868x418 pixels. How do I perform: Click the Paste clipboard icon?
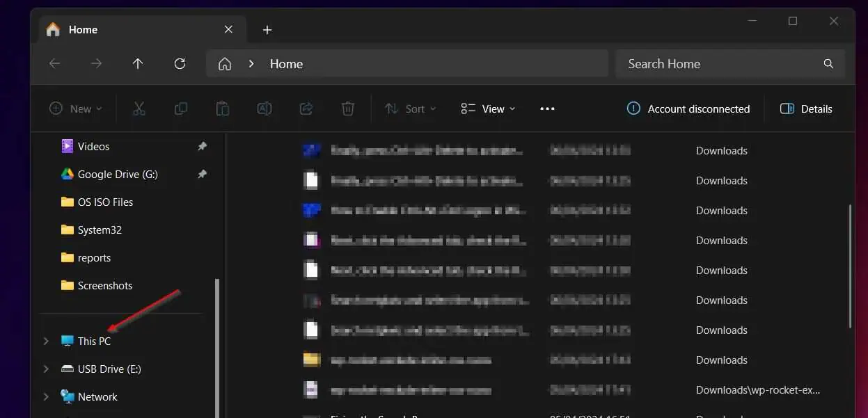click(222, 108)
